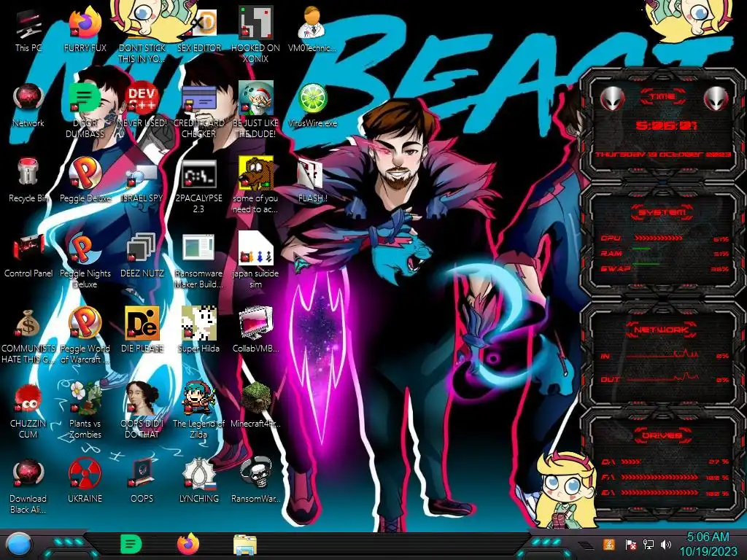747x560 pixels.
Task: Launch VirusWire.exe lime icon
Action: coord(312,106)
